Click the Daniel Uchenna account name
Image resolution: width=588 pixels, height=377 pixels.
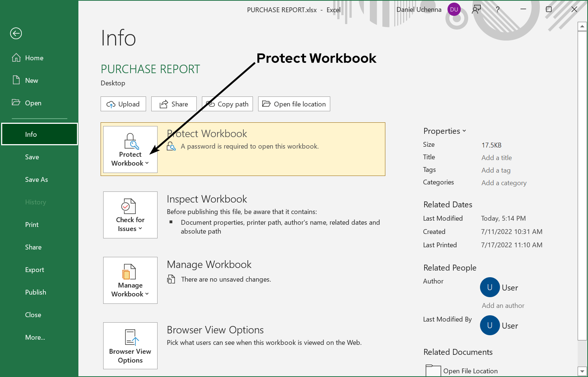(419, 10)
